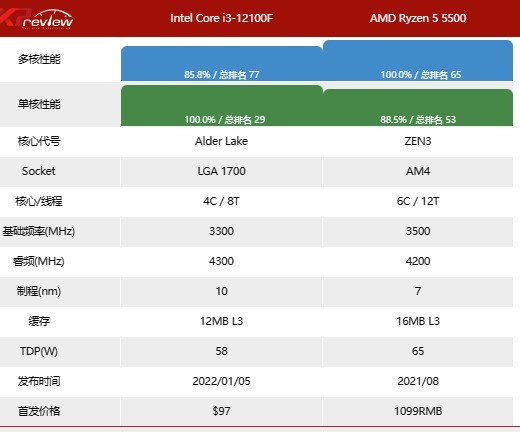
Task: Click the Socket row label
Action: tap(39, 171)
